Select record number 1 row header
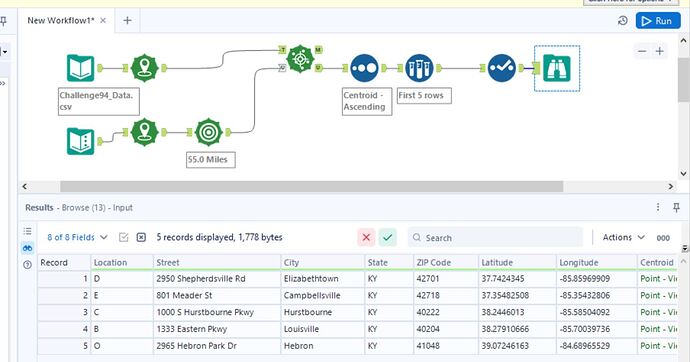Screen dimensions: 690x362 (64, 279)
